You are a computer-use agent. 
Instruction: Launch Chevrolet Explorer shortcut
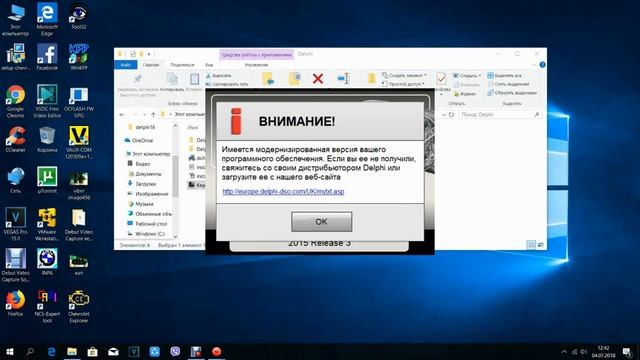tap(78, 305)
